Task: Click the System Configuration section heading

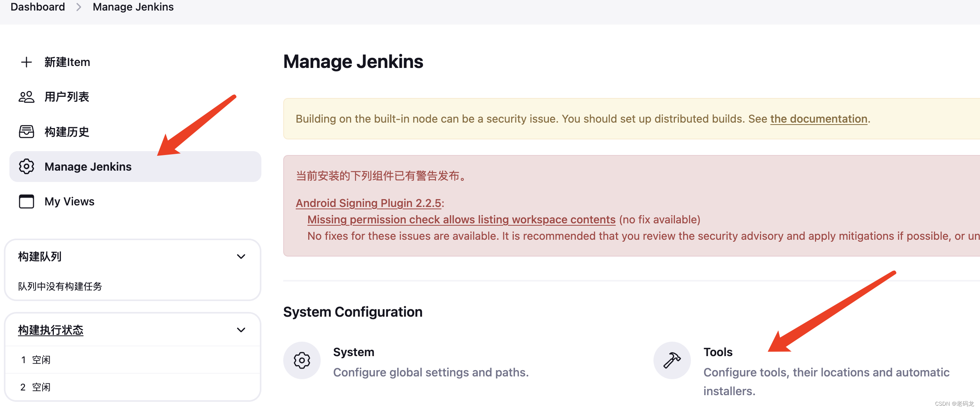Action: tap(353, 312)
